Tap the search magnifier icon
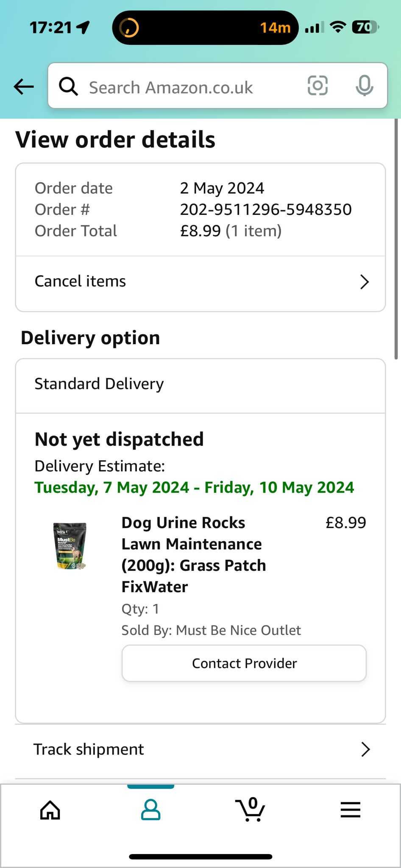Screen dimensions: 401x868 click(x=68, y=86)
